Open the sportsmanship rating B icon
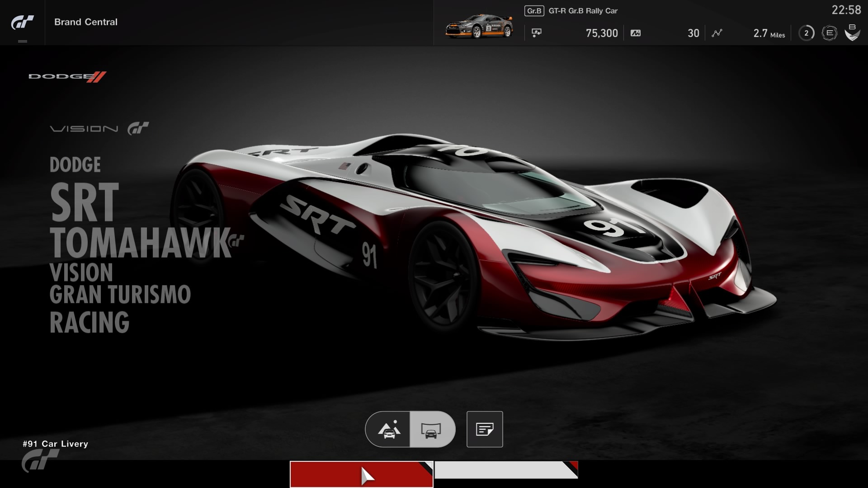The image size is (868, 488). (852, 33)
